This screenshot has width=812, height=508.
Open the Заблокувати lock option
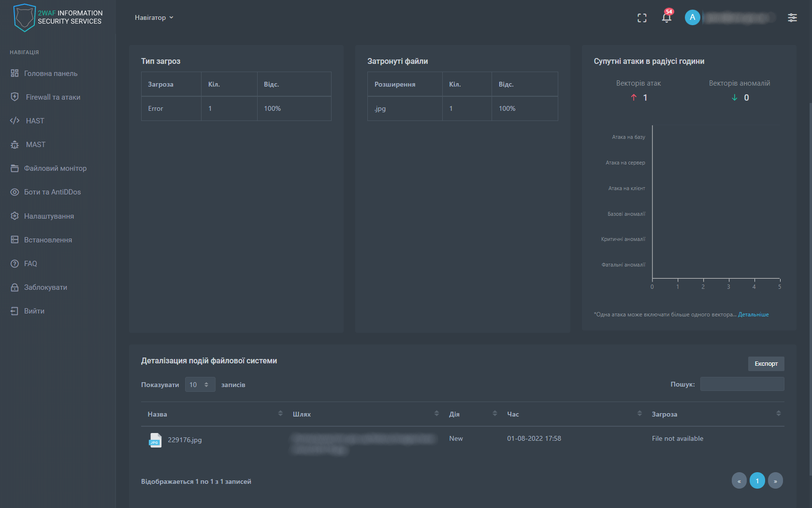[x=45, y=287]
